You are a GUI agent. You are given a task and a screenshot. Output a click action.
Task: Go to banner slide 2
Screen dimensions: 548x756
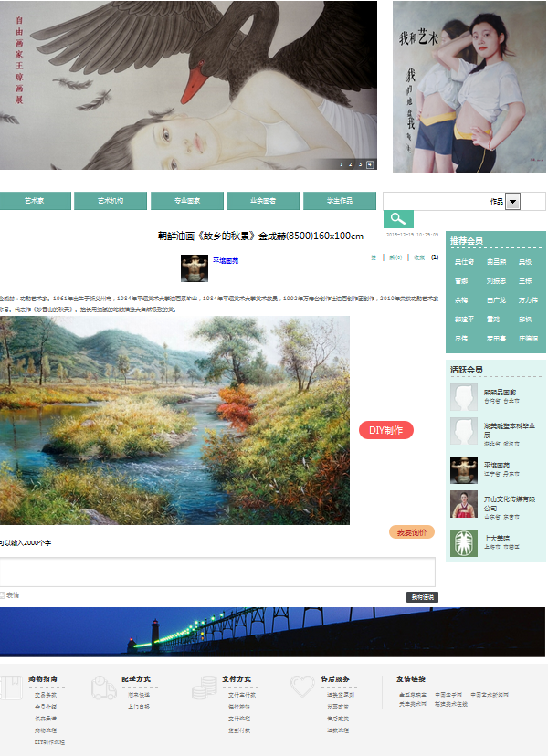tap(351, 164)
